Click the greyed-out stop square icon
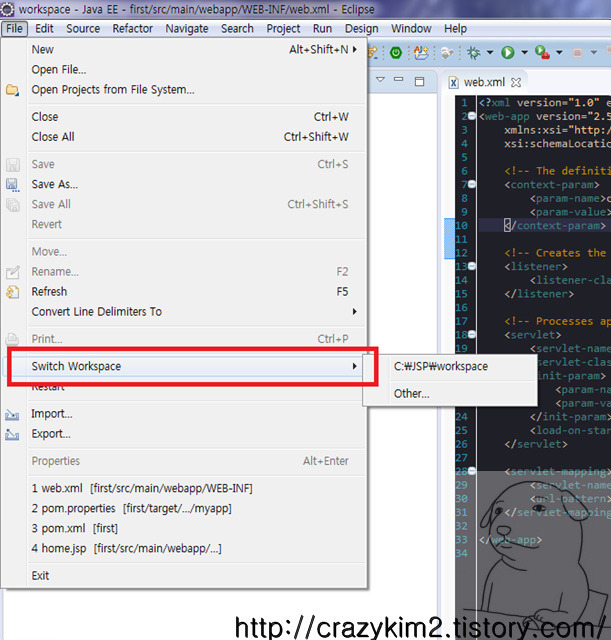Image resolution: width=611 pixels, height=640 pixels. pyautogui.click(x=577, y=53)
